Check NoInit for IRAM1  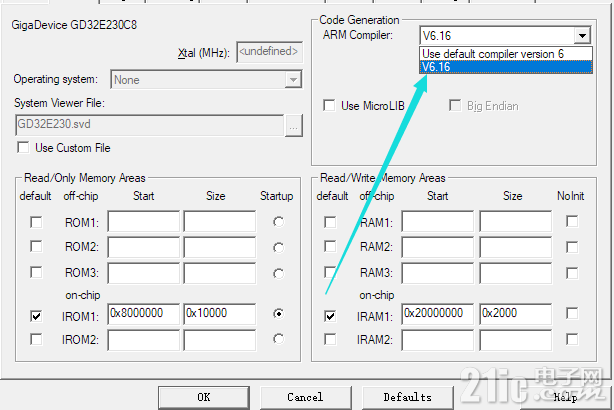tap(572, 313)
